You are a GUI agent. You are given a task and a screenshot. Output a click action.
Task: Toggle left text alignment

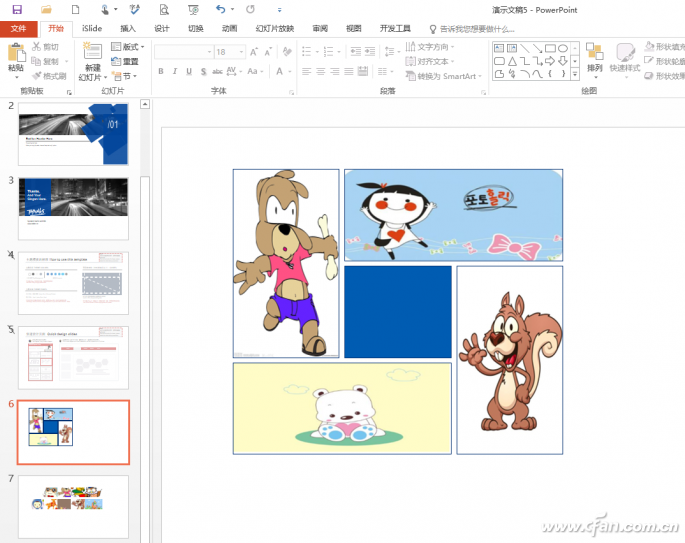(x=306, y=71)
